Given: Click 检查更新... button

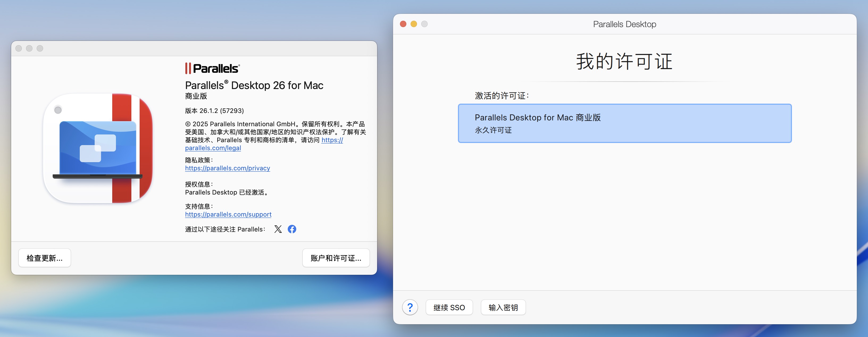Looking at the screenshot, I should click(x=44, y=258).
